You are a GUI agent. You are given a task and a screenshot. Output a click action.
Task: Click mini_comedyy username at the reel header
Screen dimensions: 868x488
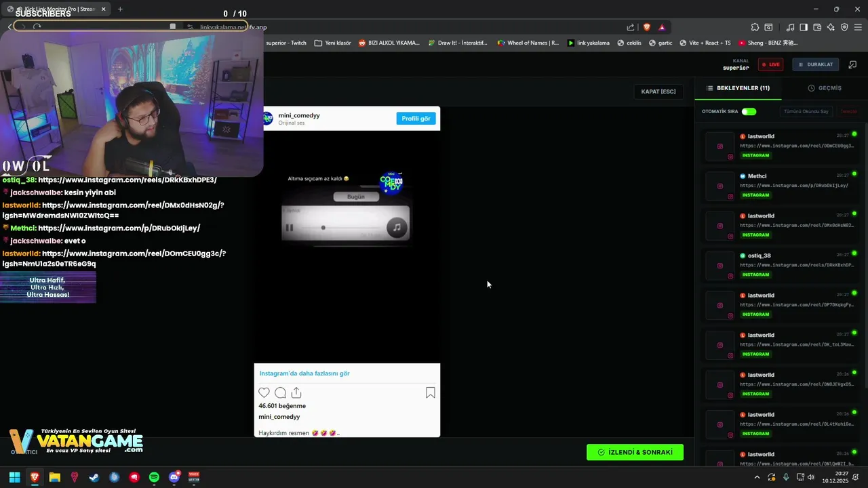coord(299,115)
